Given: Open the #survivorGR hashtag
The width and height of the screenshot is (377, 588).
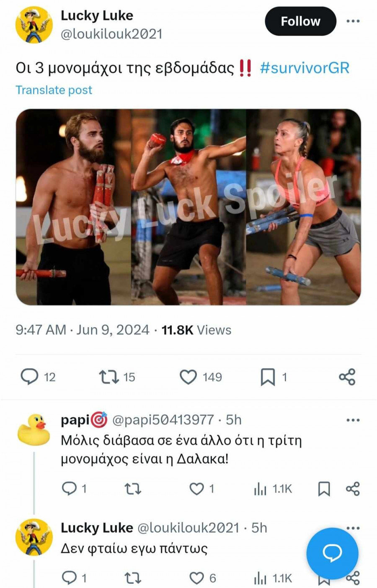Looking at the screenshot, I should [305, 68].
